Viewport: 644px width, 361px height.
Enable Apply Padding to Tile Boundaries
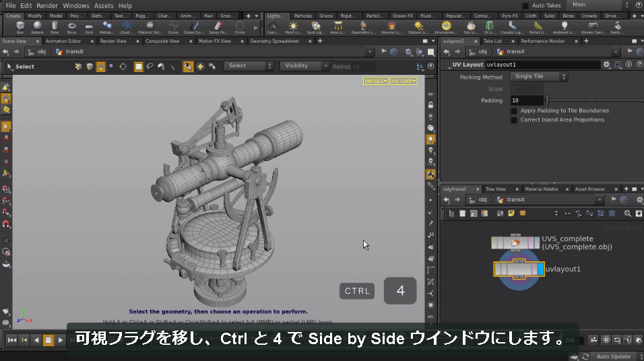(x=513, y=111)
